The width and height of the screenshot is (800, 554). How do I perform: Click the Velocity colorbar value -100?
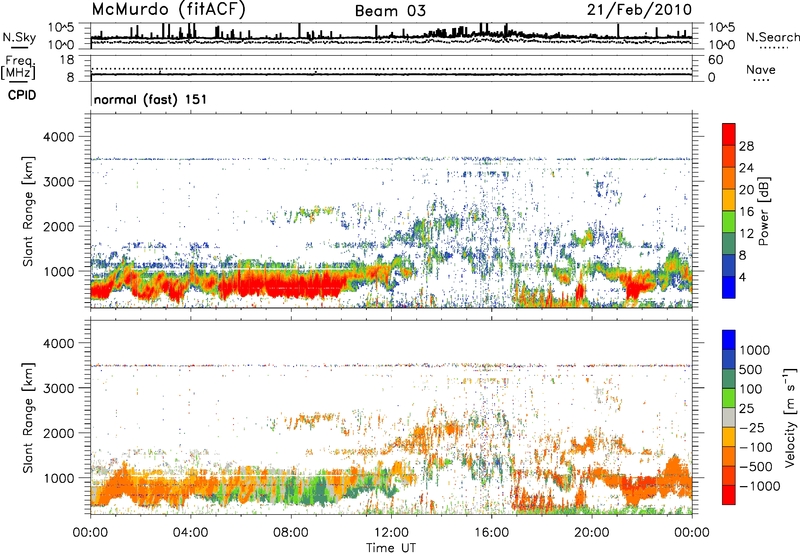[755, 447]
